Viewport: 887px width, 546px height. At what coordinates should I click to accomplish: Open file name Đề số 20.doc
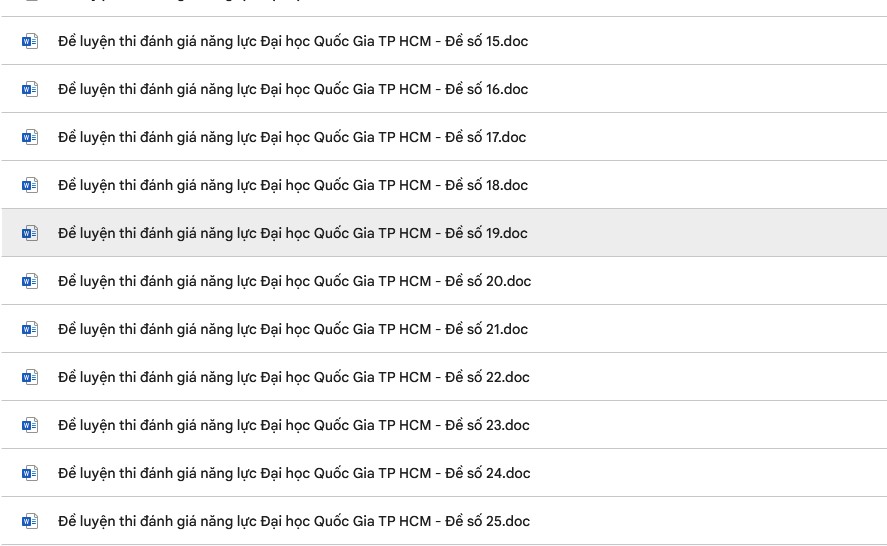point(295,281)
